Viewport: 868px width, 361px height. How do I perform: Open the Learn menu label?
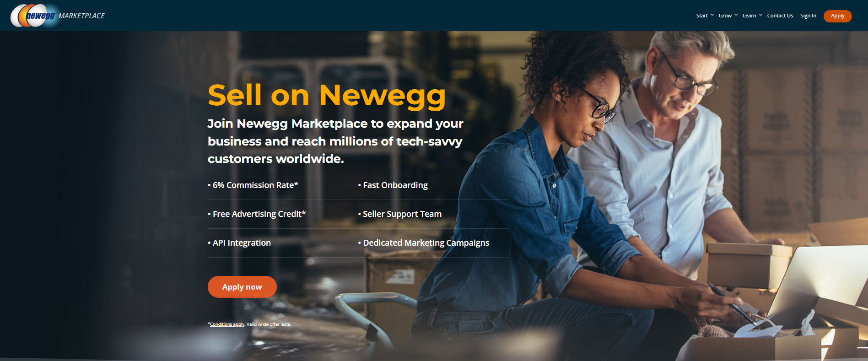click(749, 16)
